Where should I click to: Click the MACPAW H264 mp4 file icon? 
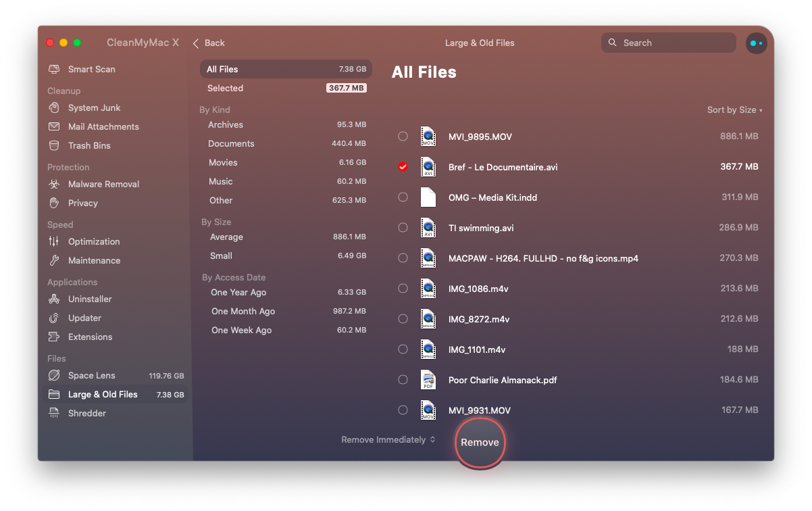coord(428,258)
